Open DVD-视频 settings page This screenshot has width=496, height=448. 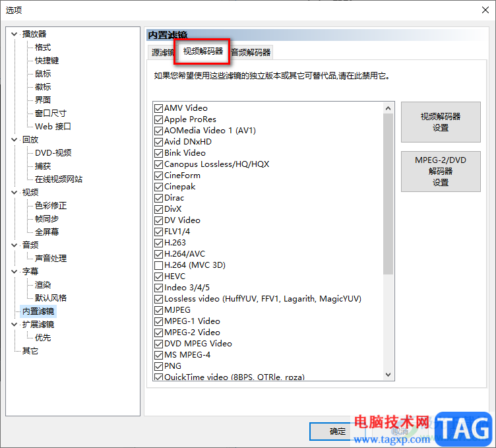(53, 153)
